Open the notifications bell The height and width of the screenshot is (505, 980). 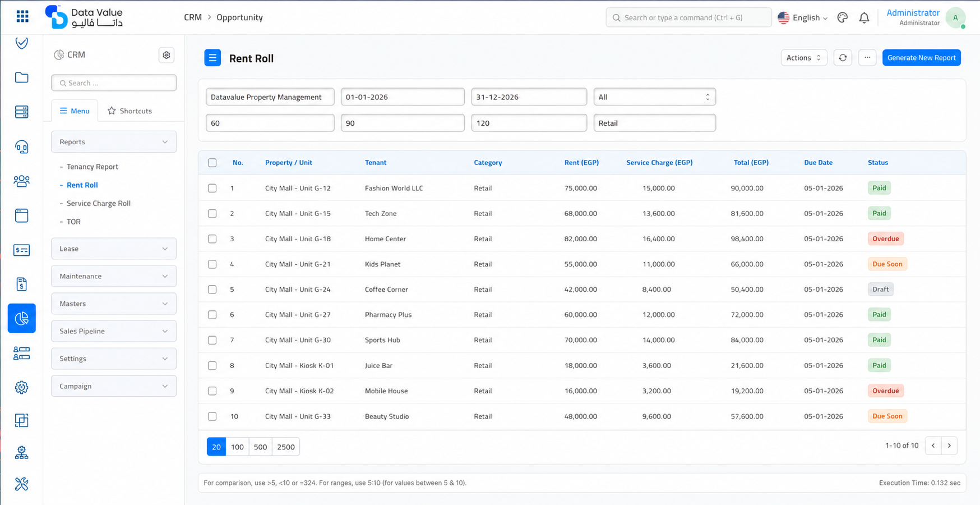pos(864,18)
